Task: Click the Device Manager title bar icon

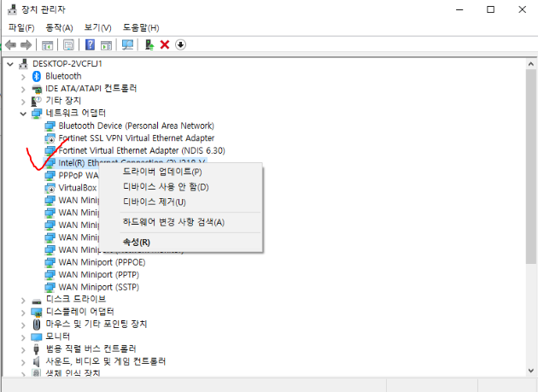Action: (x=12, y=9)
